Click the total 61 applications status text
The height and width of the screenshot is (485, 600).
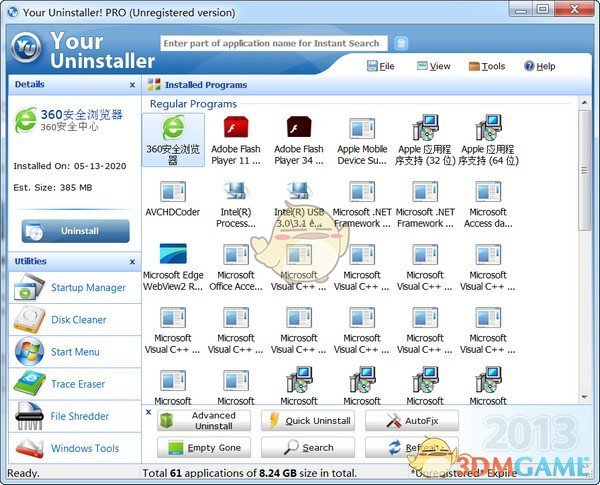coord(249,473)
